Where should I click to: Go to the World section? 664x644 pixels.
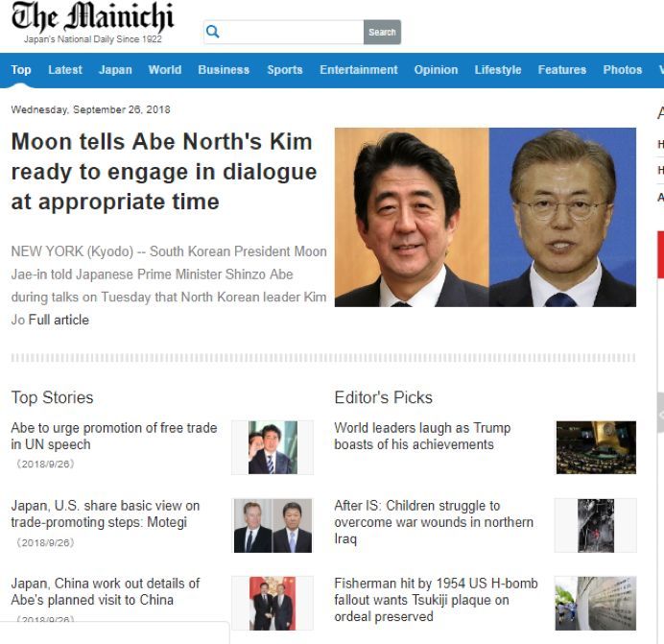[165, 70]
